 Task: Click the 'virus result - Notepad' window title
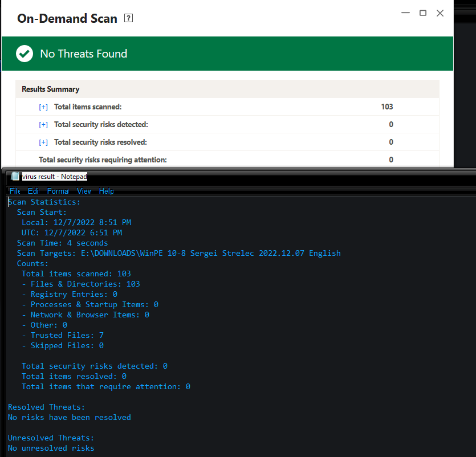[55, 176]
